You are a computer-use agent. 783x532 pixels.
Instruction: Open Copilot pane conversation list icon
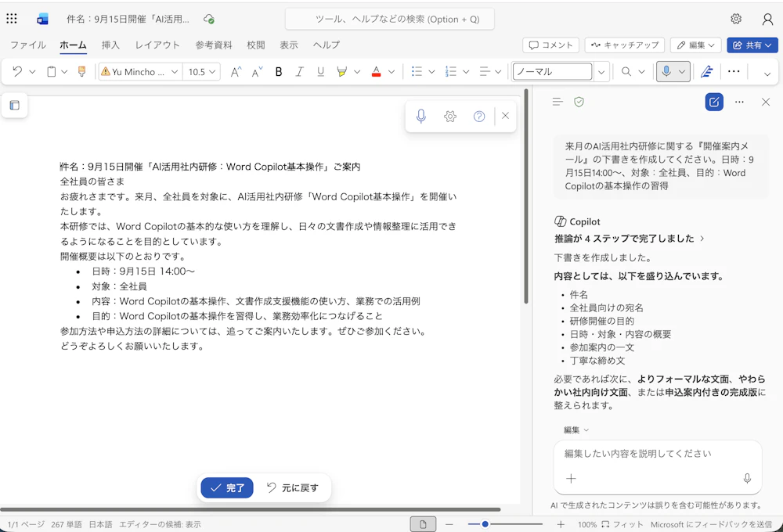[x=557, y=102]
